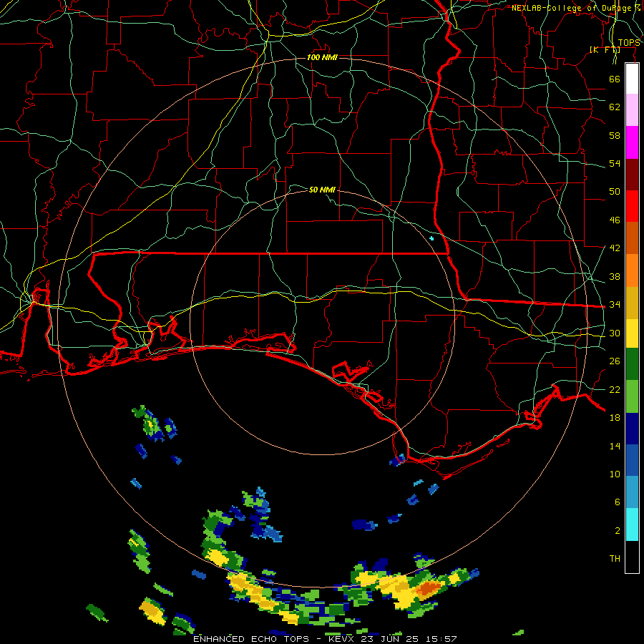The height and width of the screenshot is (644, 644).
Task: Click the navy blue legend swatch
Action: pos(632,429)
